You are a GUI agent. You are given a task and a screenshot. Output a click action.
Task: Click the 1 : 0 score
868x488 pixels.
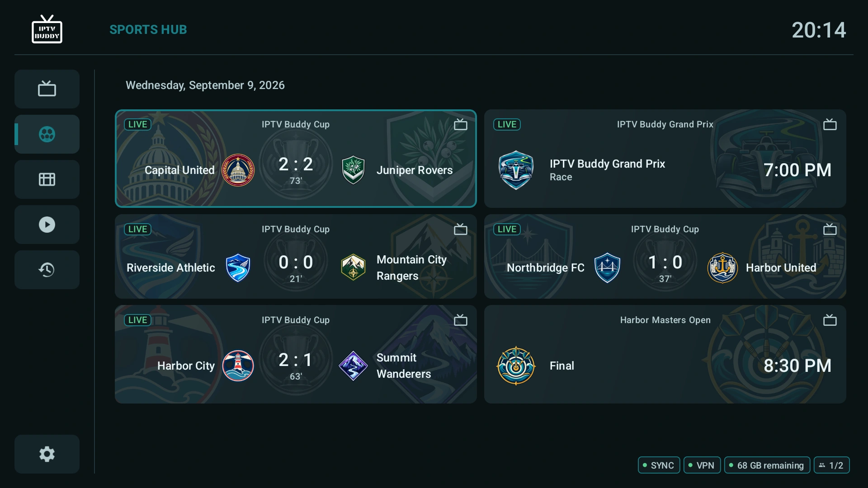(665, 263)
